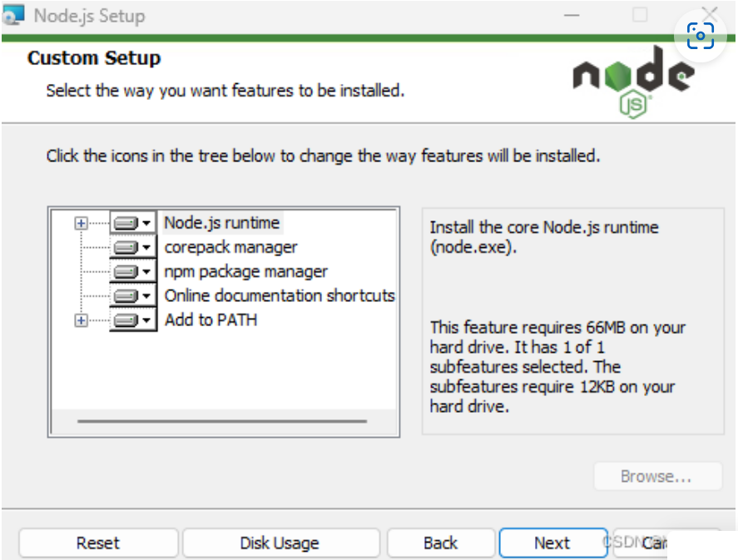The height and width of the screenshot is (560, 738).
Task: Expand the Add to PATH tree node
Action: (81, 320)
